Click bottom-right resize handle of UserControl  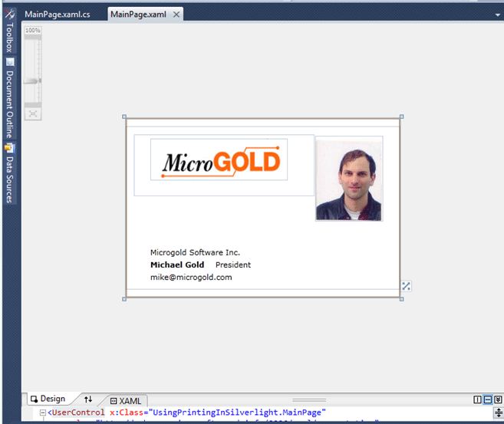pyautogui.click(x=401, y=299)
